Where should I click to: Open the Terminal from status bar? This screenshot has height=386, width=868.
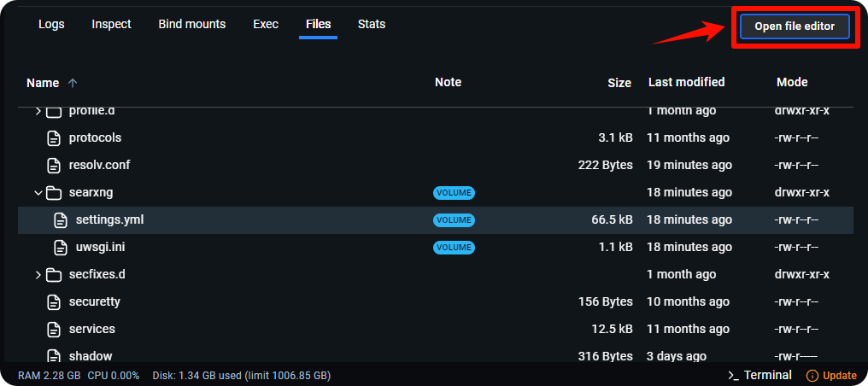(x=759, y=376)
